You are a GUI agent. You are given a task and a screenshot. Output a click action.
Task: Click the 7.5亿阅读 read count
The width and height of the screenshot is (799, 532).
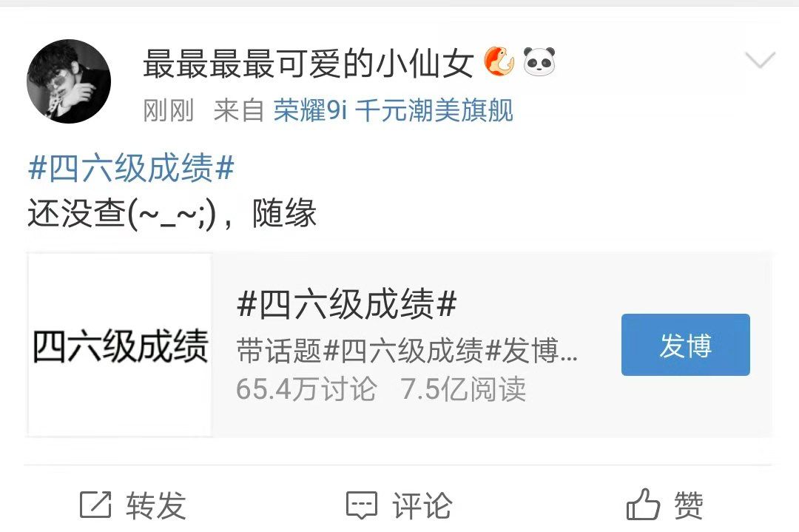[x=463, y=389]
